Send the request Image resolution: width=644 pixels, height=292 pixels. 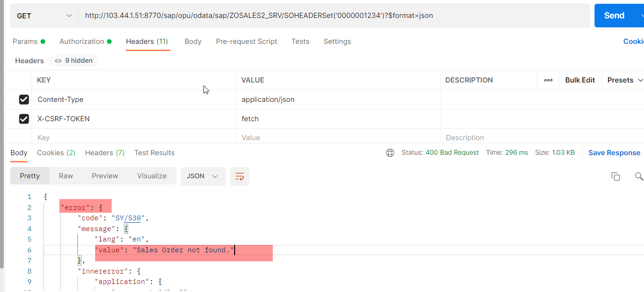tap(614, 16)
